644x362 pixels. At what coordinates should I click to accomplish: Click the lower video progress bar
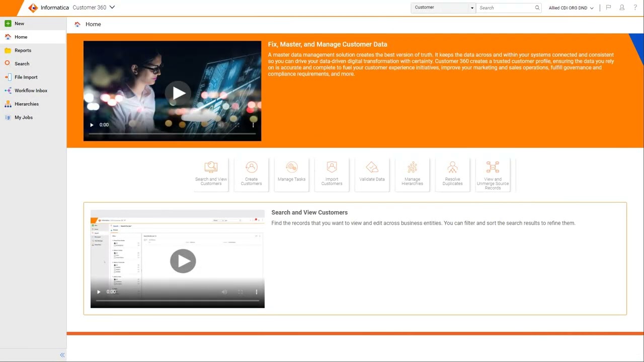tap(178, 301)
